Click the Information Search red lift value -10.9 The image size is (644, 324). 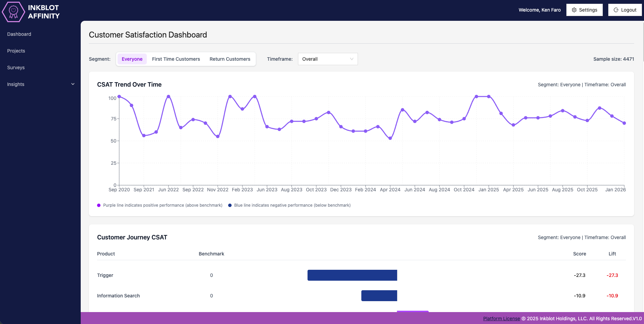coord(612,296)
